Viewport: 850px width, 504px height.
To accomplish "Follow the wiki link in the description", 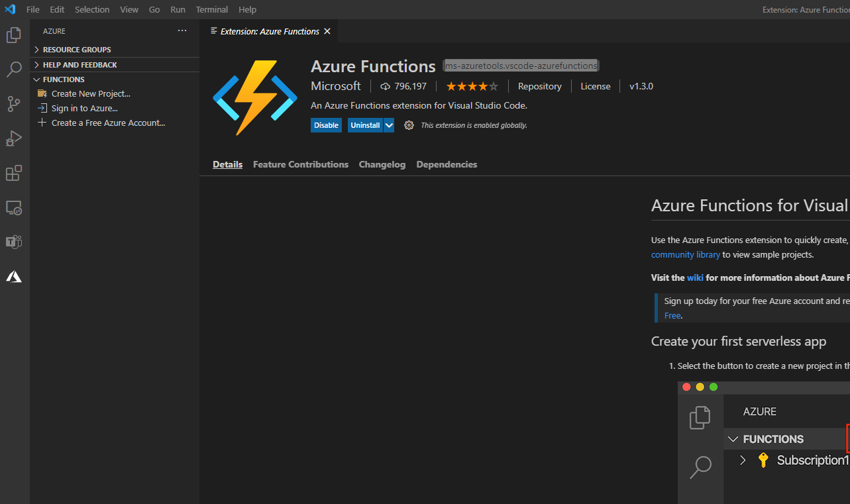I will pyautogui.click(x=694, y=277).
